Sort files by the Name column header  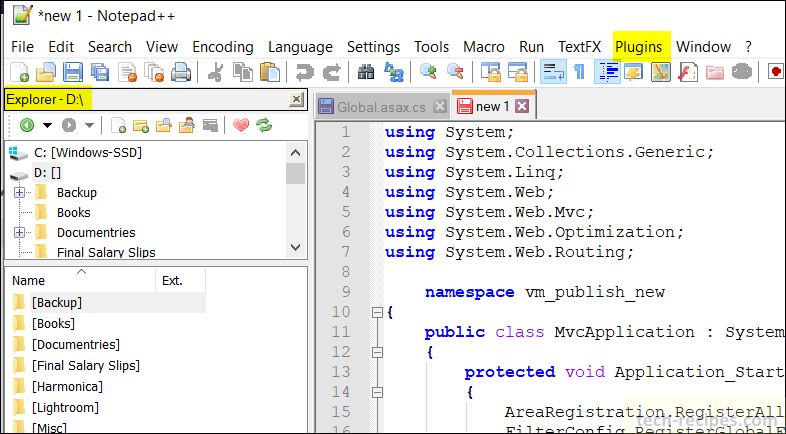[80, 280]
